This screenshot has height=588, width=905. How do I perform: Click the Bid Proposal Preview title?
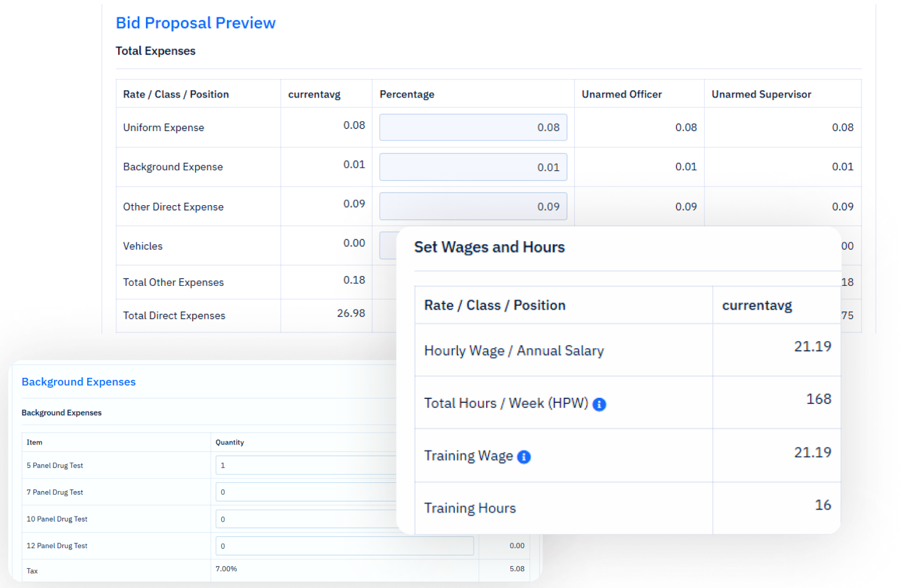195,23
